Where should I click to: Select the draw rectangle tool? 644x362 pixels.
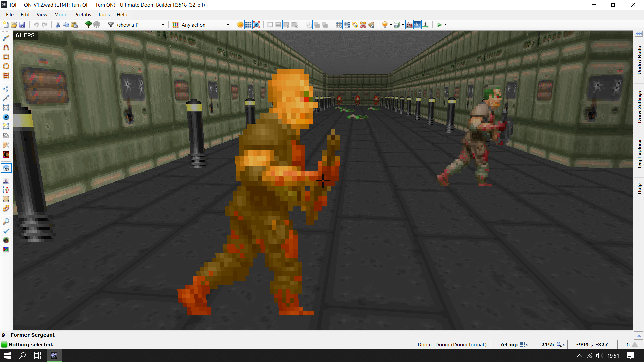pyautogui.click(x=6, y=57)
